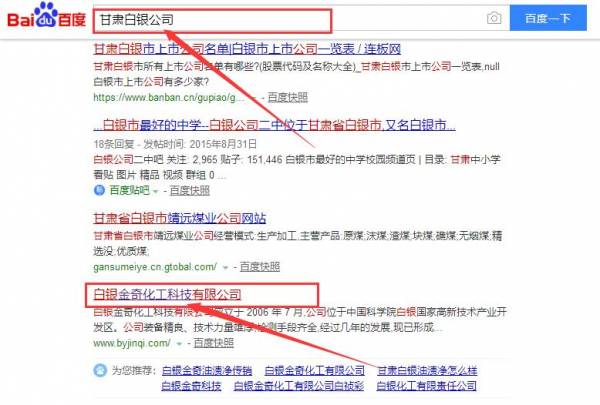This screenshot has height=405, width=600.
Task: Open the 白银金奇化工科技有限公司 result
Action: 167,295
